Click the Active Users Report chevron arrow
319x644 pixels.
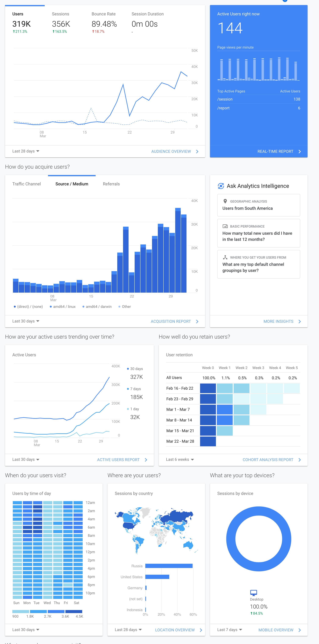coord(146,460)
